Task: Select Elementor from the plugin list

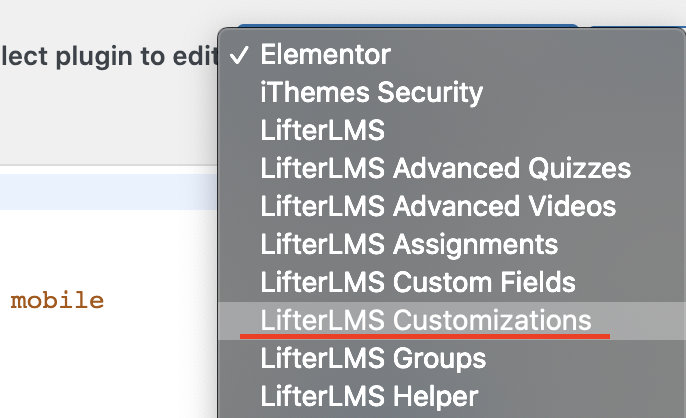Action: (452, 55)
